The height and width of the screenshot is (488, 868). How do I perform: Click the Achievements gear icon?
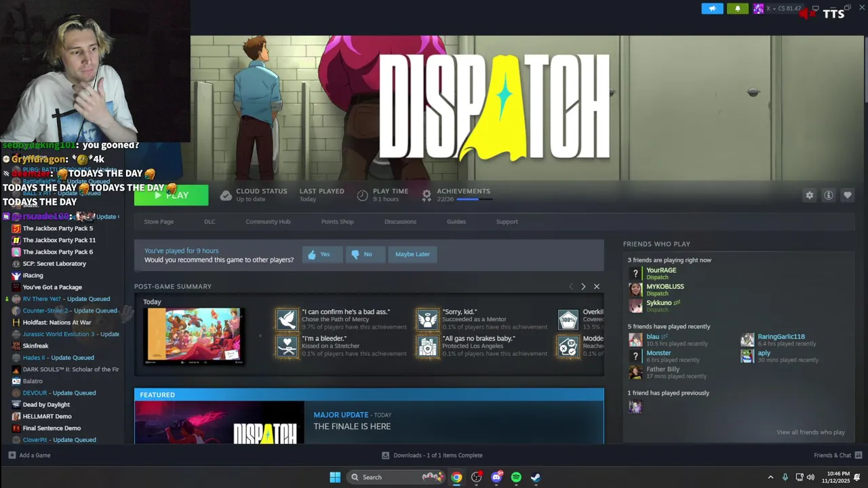427,195
